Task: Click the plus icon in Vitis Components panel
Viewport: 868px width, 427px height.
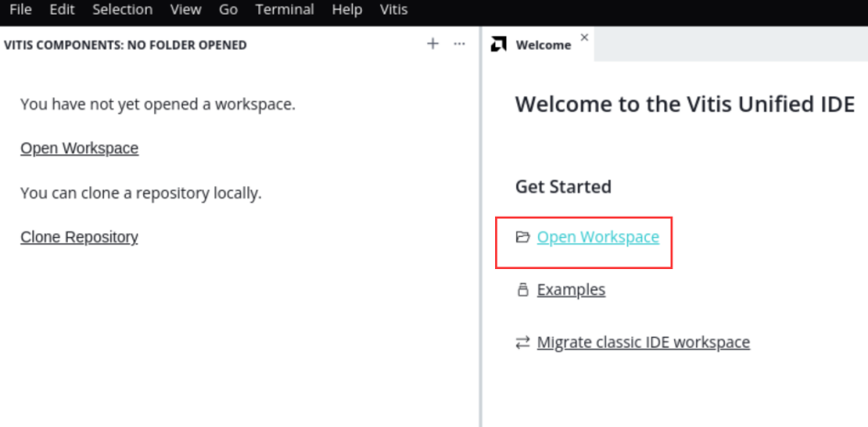Action: (x=433, y=44)
